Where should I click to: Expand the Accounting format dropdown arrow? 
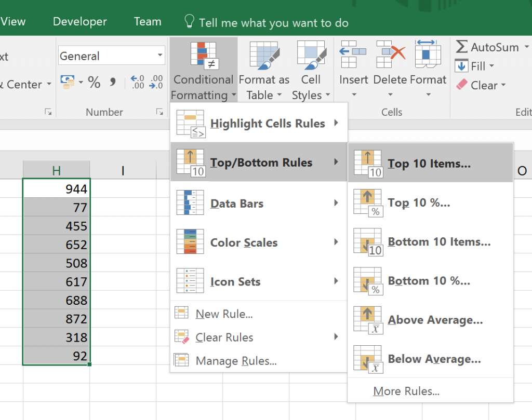81,83
